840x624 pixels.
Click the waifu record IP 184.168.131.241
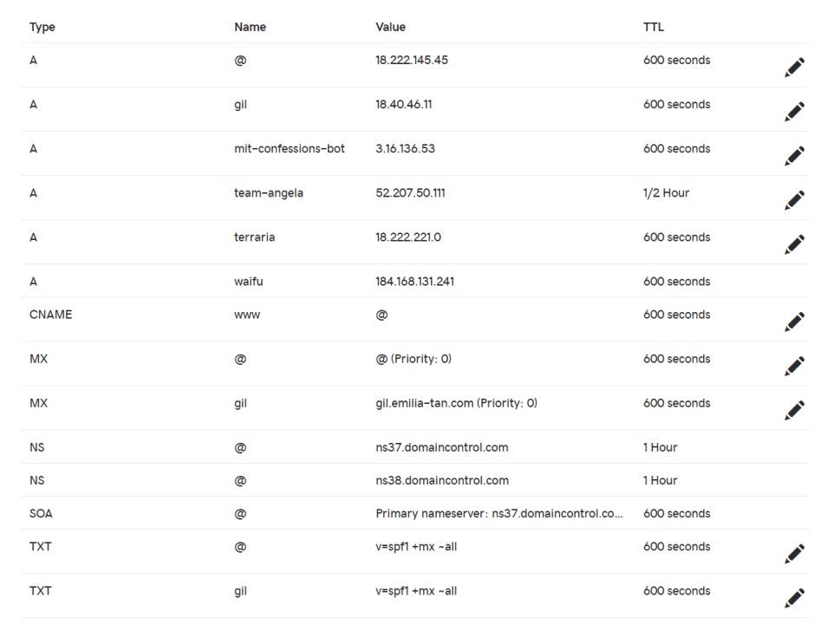(415, 282)
